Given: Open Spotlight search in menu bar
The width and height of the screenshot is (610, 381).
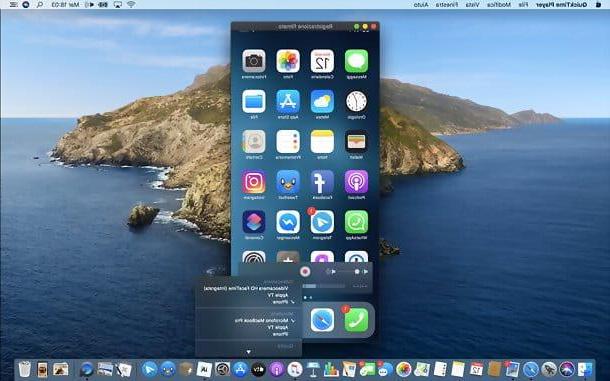Looking at the screenshot, I should tap(40, 5).
